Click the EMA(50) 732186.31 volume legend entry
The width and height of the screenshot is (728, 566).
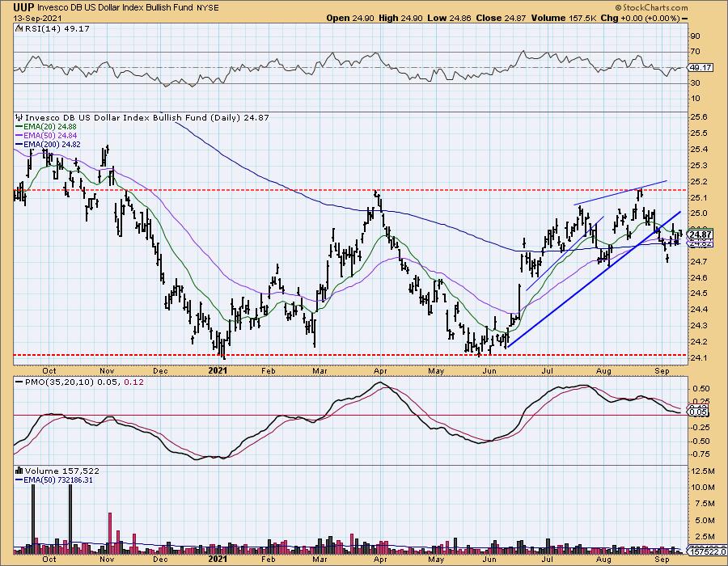tap(58, 480)
